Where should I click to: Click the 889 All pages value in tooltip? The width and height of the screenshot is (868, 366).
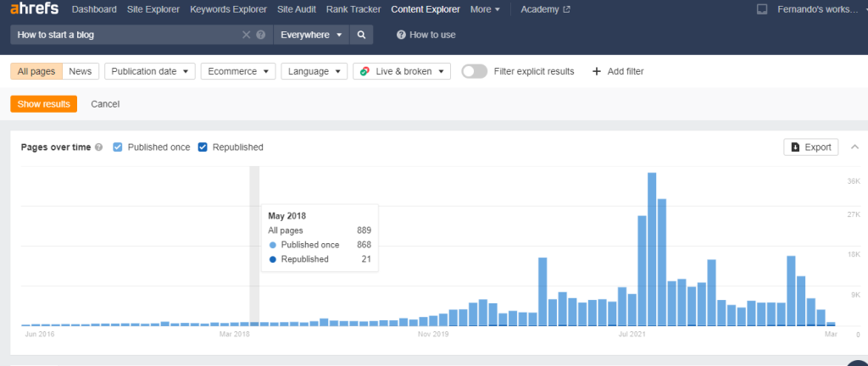[364, 230]
